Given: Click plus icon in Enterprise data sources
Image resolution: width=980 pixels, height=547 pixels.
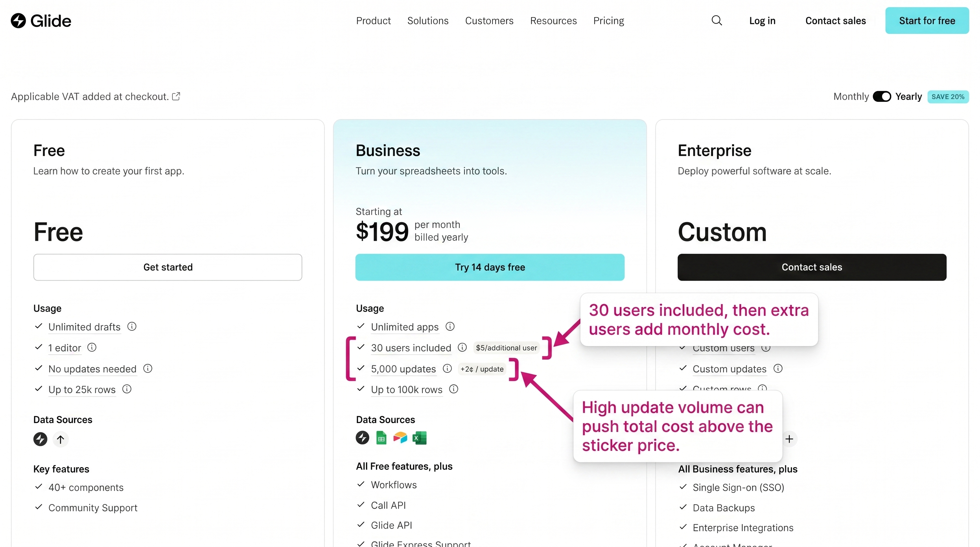Looking at the screenshot, I should 789,439.
